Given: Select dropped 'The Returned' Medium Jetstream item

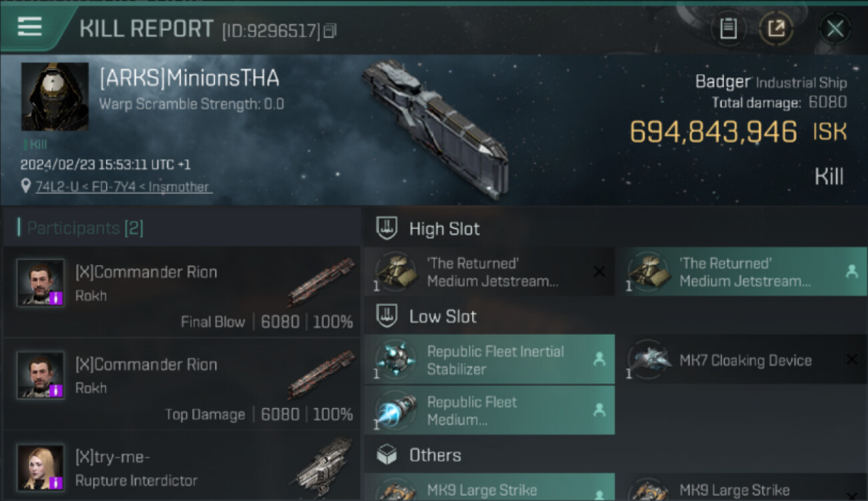Looking at the screenshot, I should pos(741,272).
